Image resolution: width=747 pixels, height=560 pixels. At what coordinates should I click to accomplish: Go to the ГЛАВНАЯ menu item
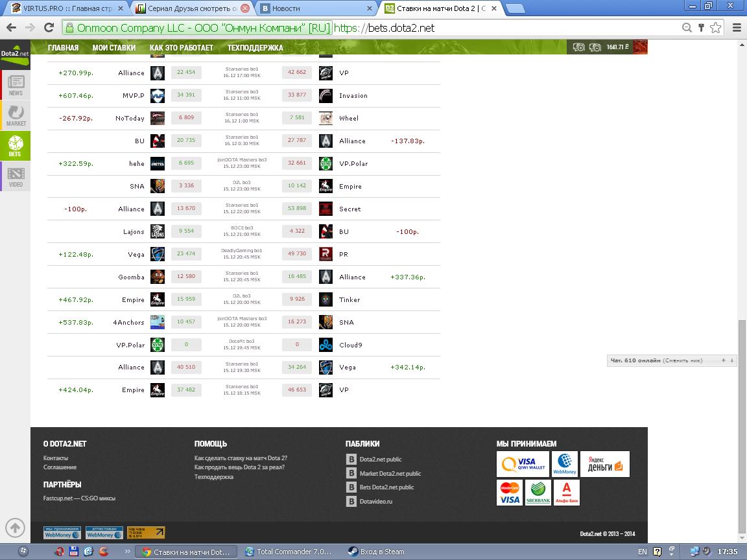click(63, 47)
